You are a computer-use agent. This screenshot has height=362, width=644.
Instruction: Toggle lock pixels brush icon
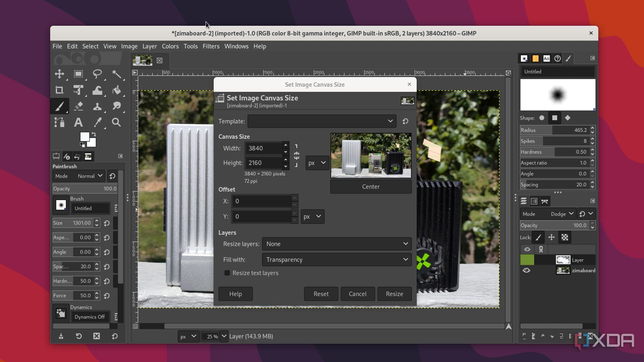(x=538, y=237)
